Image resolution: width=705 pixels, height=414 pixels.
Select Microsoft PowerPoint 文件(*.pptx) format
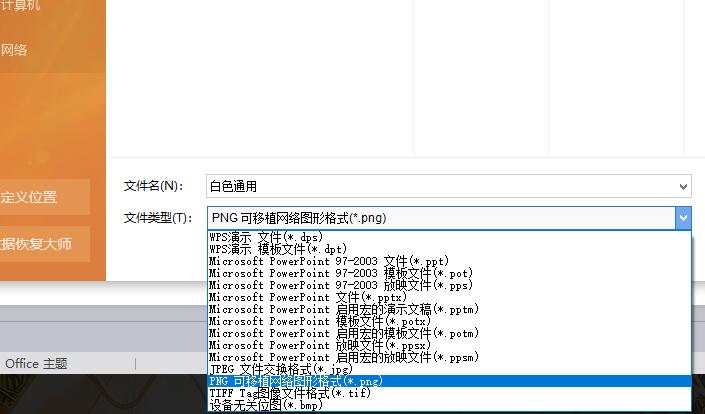(449, 297)
